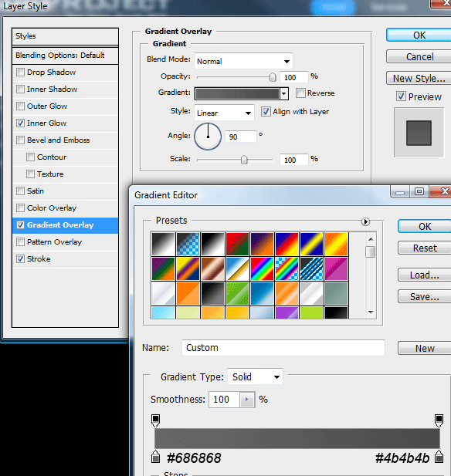Screen dimensions: 451x476
Task: Open the Style Linear dropdown
Action: (224, 113)
